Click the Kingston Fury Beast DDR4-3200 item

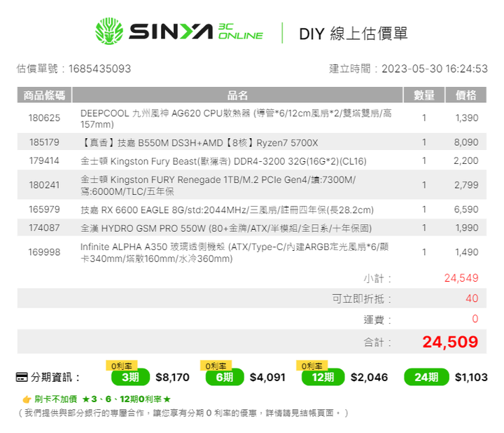(223, 161)
